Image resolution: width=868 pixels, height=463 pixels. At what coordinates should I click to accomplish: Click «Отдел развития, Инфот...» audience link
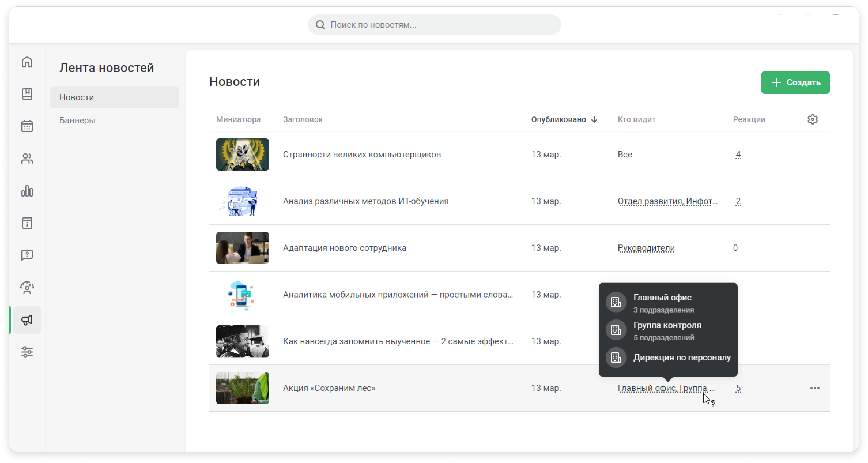point(668,201)
